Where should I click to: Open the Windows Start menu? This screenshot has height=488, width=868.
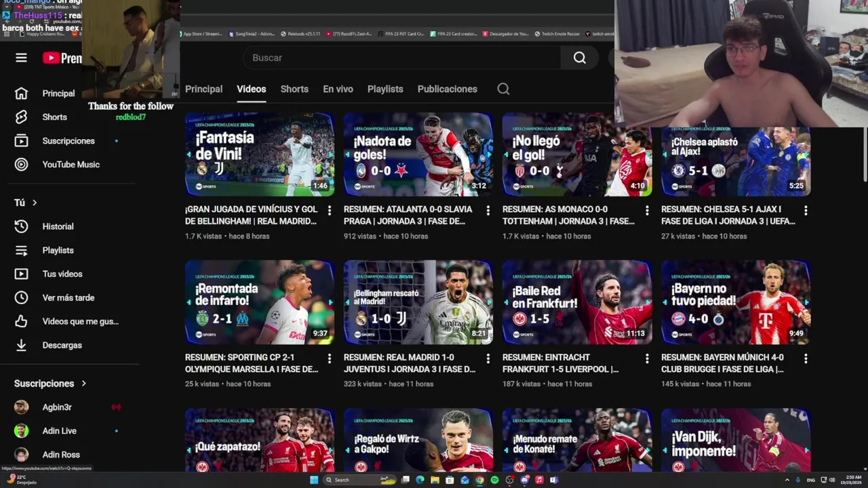pyautogui.click(x=314, y=480)
